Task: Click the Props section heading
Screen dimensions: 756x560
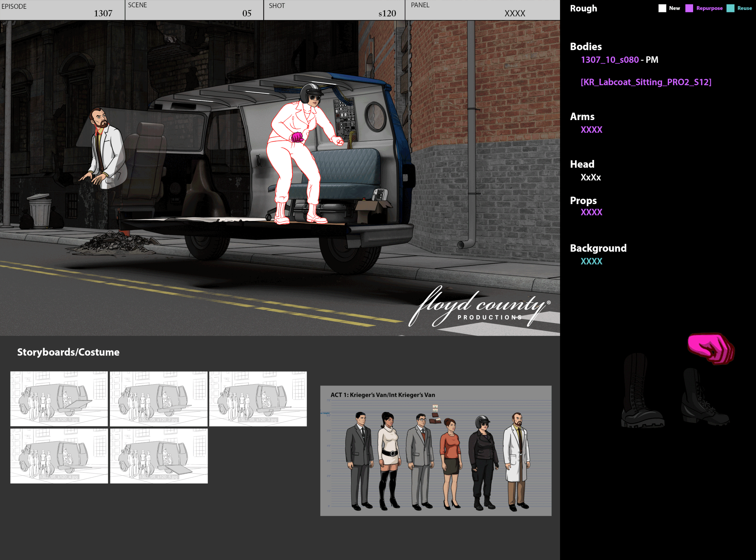Action: click(x=583, y=201)
